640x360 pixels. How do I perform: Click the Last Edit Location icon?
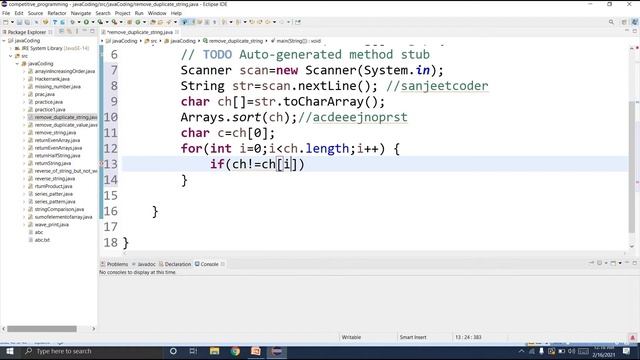[x=252, y=22]
